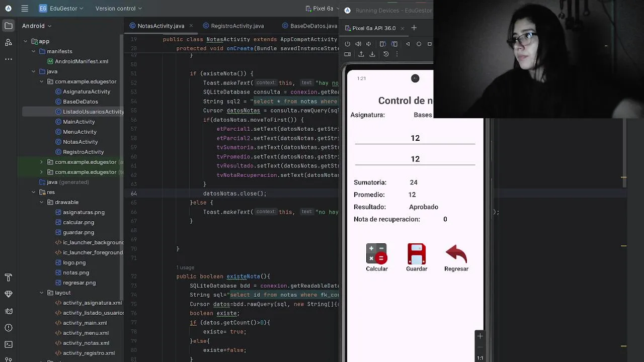This screenshot has height=362, width=644.
Task: Open the Project tool window folder icon
Action: (x=9, y=26)
